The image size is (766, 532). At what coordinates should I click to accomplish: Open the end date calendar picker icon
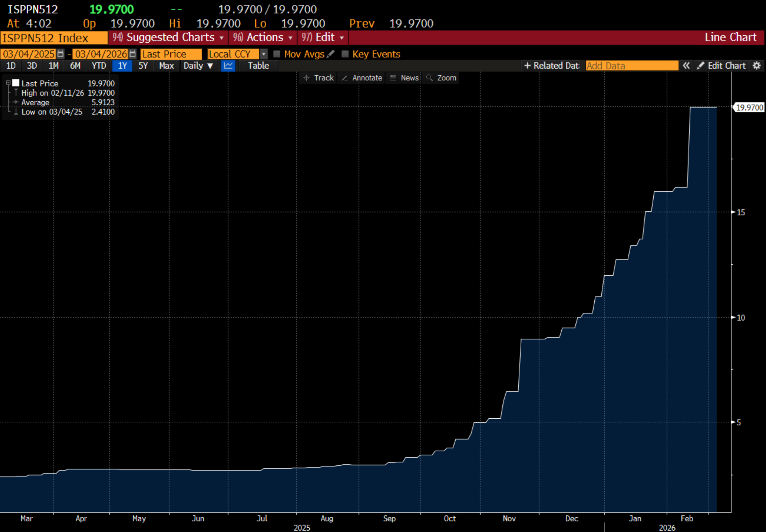coord(133,54)
